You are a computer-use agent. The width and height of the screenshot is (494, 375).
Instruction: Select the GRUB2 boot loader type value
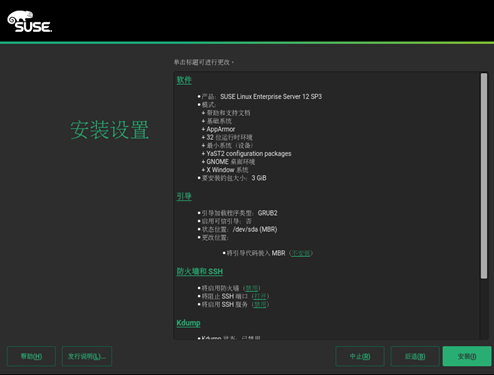pyautogui.click(x=267, y=213)
